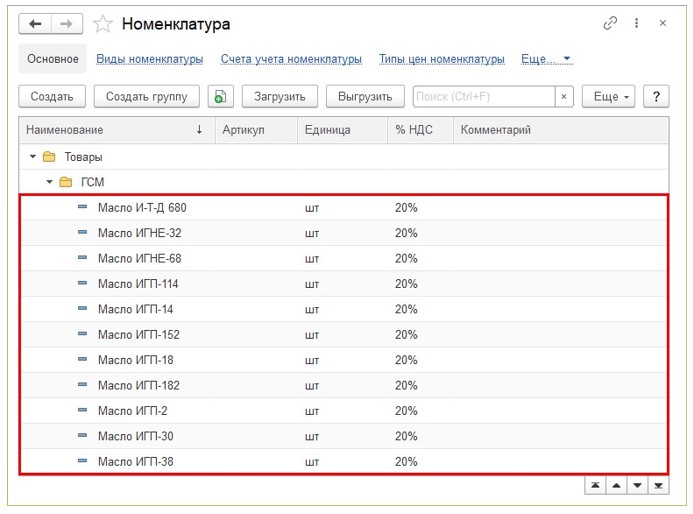Viewport: 693px width, 514px height.
Task: Open Счета учета номенклатуры link
Action: [x=291, y=59]
